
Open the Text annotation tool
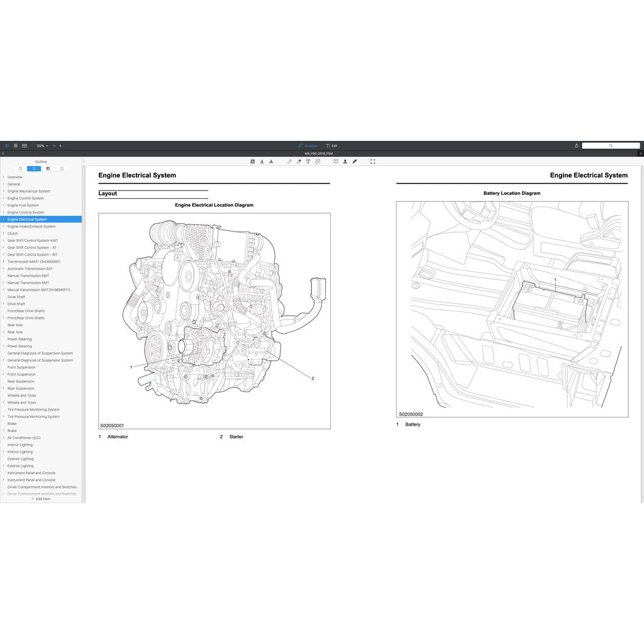(x=308, y=161)
